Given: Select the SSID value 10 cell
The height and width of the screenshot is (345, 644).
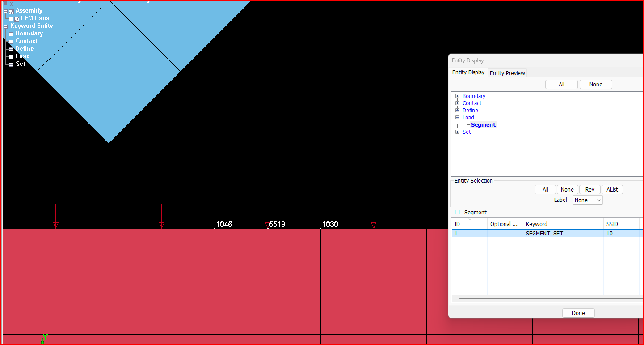Looking at the screenshot, I should [622, 234].
